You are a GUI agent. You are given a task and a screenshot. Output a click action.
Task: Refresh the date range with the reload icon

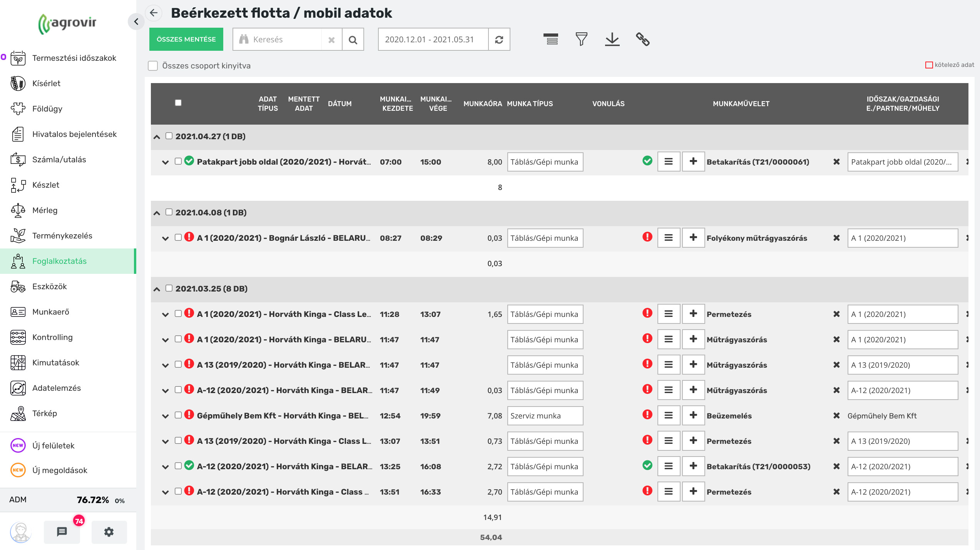pos(499,40)
